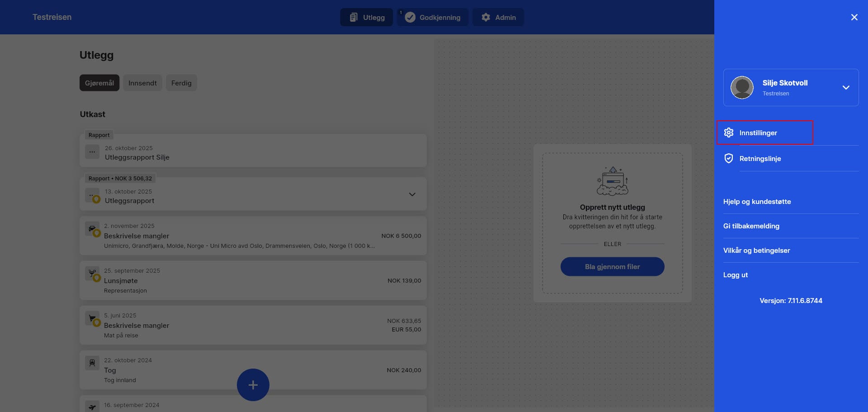868x412 pixels.
Task: Click the car icon on 2. november expense
Action: pyautogui.click(x=92, y=228)
